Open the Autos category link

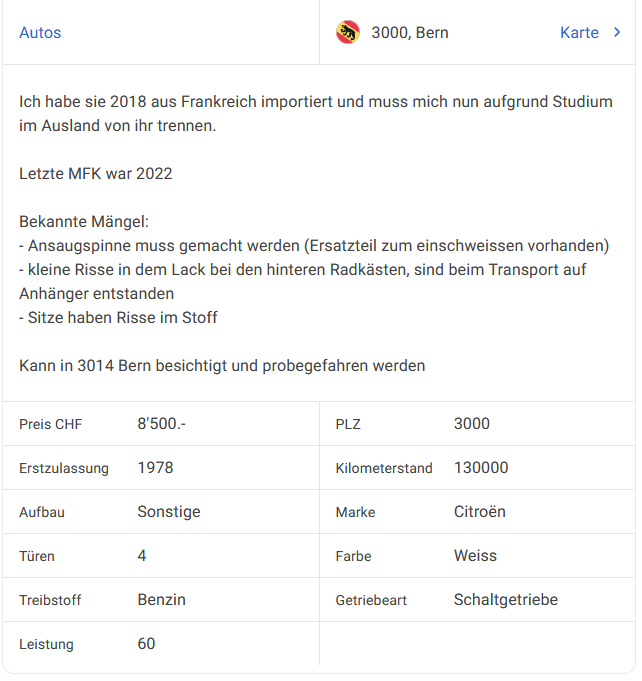[40, 33]
